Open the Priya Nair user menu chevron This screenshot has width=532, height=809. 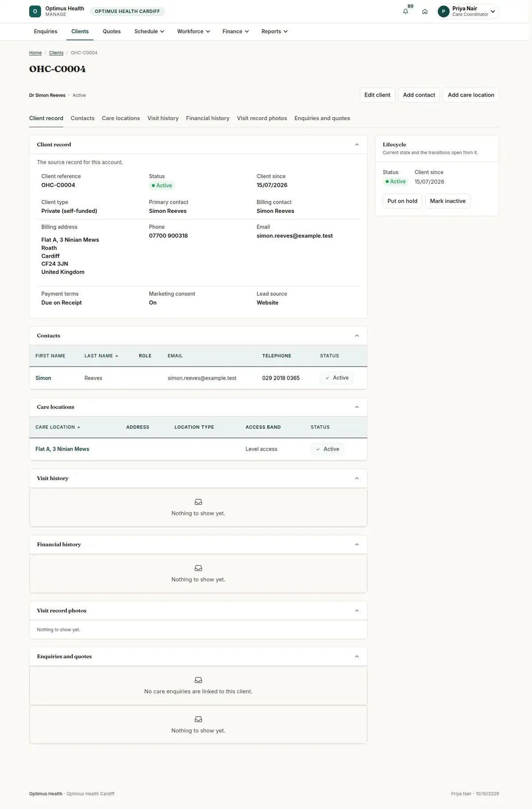(x=493, y=12)
